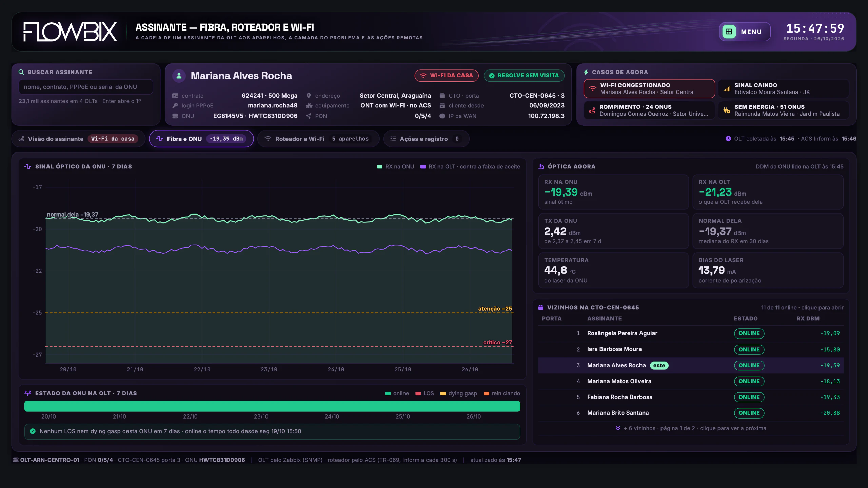Click the user avatar icon beside Mariana Alves Rocha

pyautogui.click(x=179, y=76)
